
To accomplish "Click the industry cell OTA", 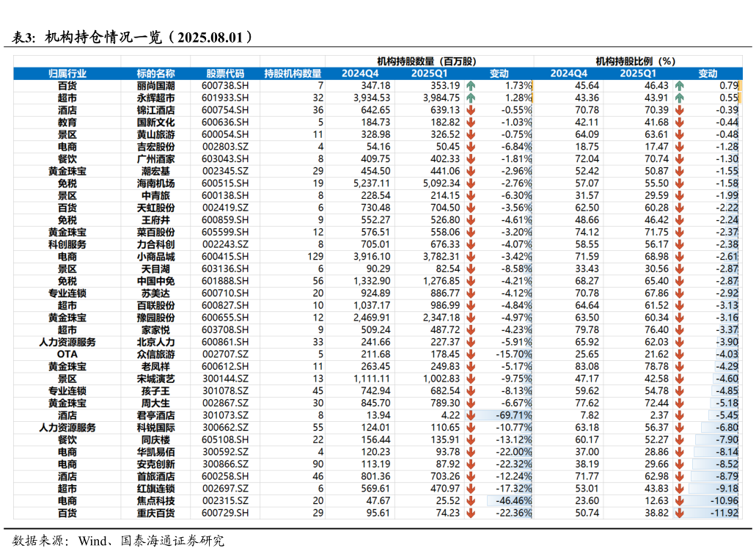I will (x=67, y=354).
